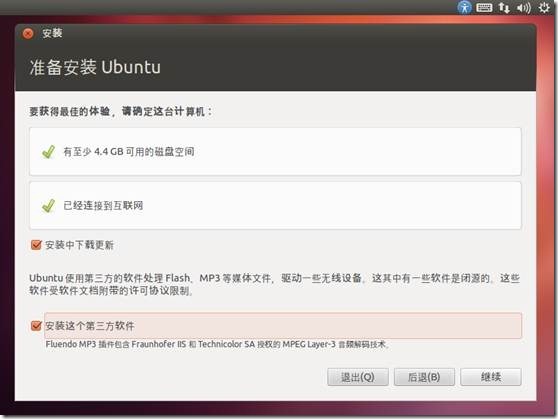Open the network connections indicator
The width and height of the screenshot is (558, 419).
point(504,7)
